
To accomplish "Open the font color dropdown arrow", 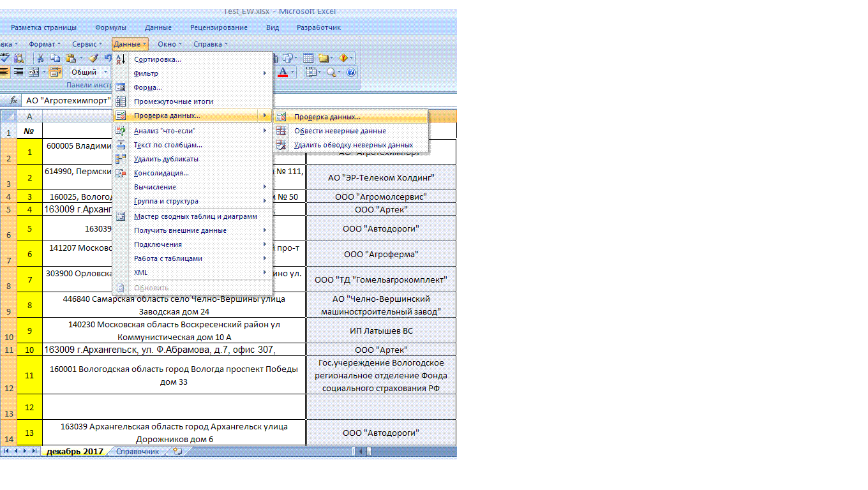I will click(x=293, y=72).
